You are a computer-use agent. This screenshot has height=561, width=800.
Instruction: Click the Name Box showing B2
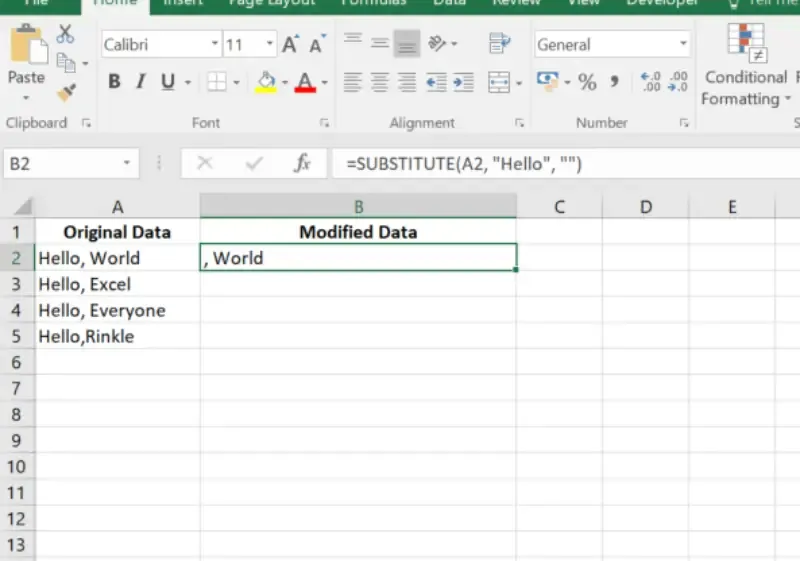coord(71,163)
